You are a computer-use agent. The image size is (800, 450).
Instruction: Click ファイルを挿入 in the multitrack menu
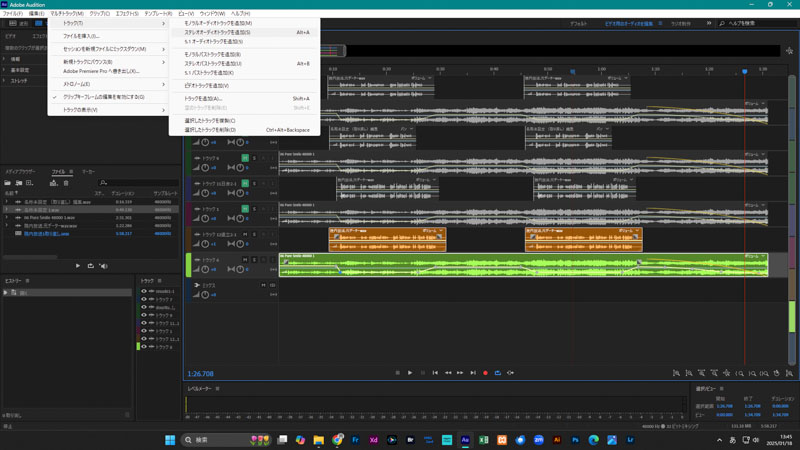tap(81, 36)
